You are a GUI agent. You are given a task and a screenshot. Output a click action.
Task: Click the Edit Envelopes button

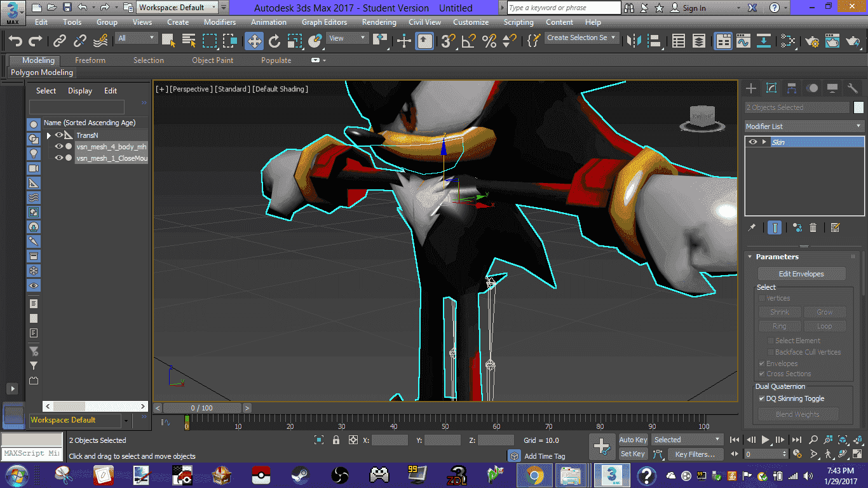tap(801, 274)
